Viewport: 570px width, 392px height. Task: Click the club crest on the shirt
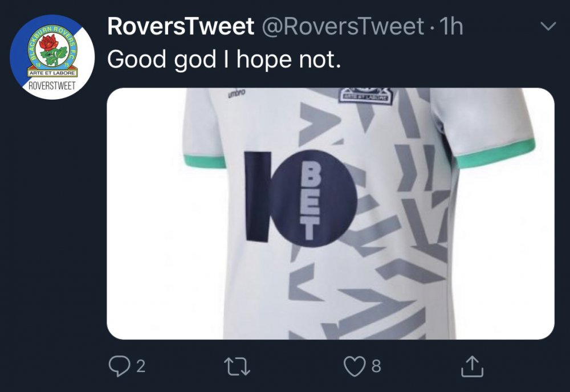(365, 95)
